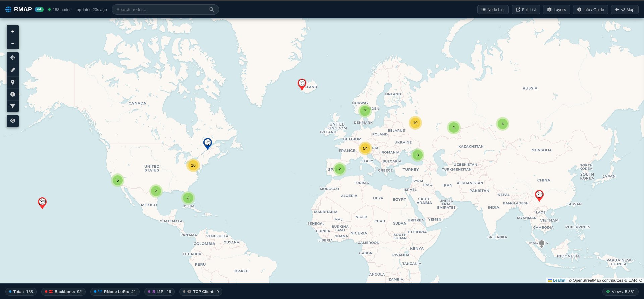Select the ruler measure tool
This screenshot has width=644, height=299.
(x=13, y=70)
